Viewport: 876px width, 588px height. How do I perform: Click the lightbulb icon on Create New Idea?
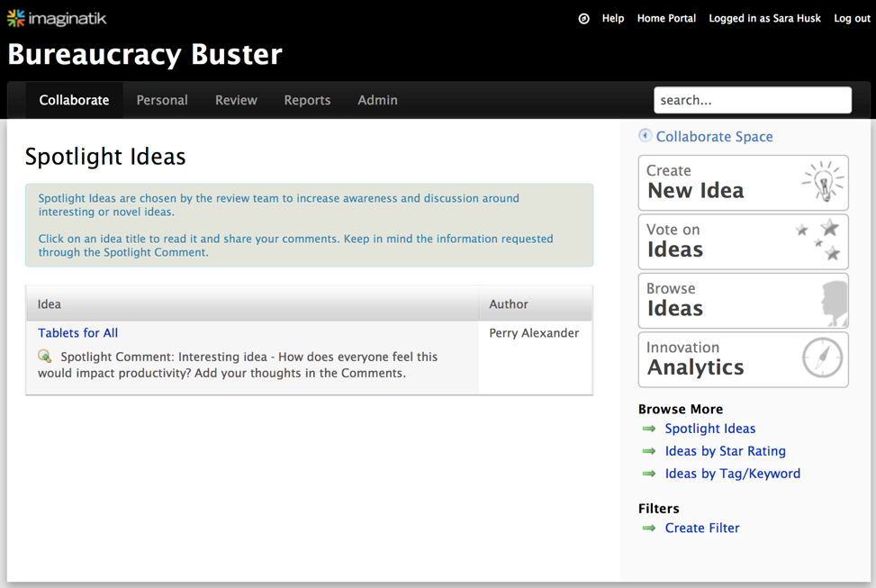click(823, 182)
